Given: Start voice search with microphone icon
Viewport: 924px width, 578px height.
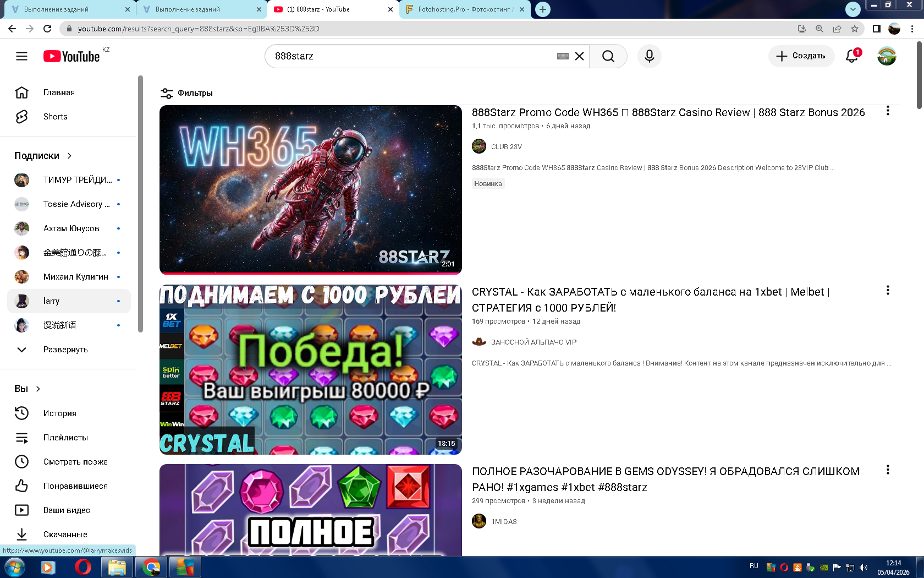Looking at the screenshot, I should (x=649, y=56).
